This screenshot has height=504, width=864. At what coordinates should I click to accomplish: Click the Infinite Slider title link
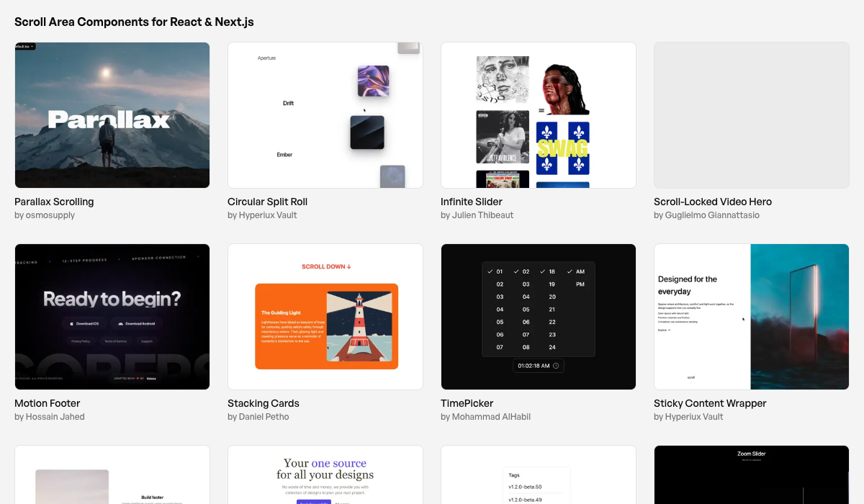coord(472,202)
